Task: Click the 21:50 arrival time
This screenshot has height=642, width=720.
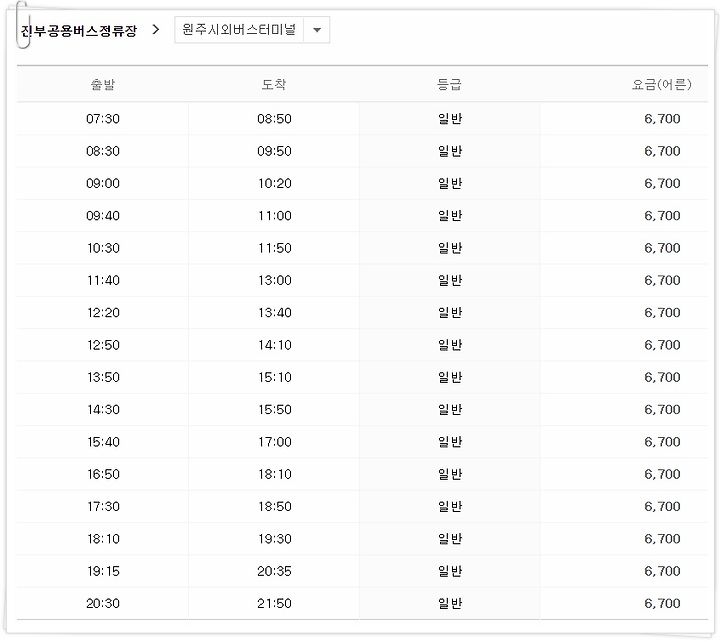Action: tap(274, 603)
